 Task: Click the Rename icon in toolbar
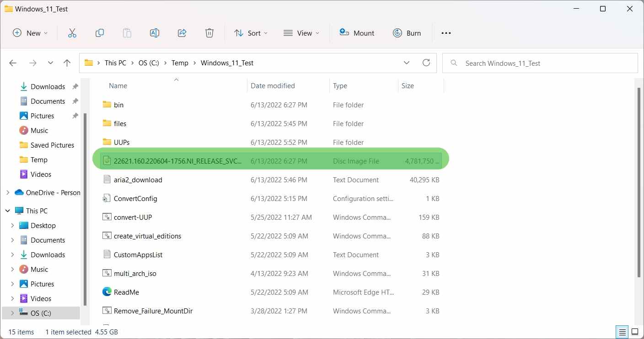pyautogui.click(x=155, y=33)
